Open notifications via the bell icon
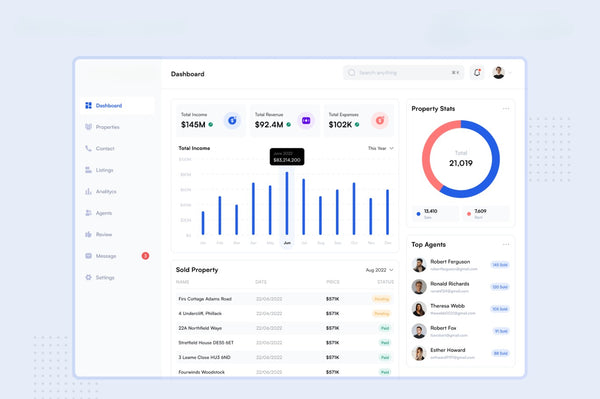The image size is (600, 399). pyautogui.click(x=477, y=72)
